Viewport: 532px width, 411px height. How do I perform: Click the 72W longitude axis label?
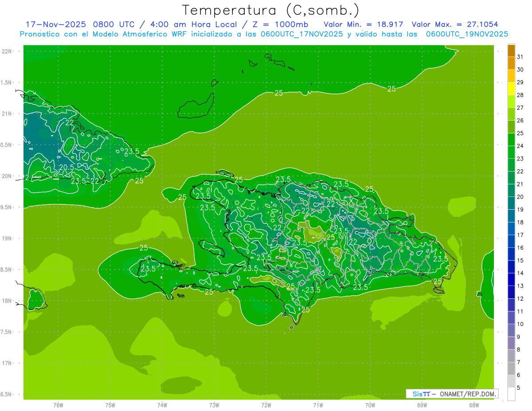pyautogui.click(x=266, y=405)
